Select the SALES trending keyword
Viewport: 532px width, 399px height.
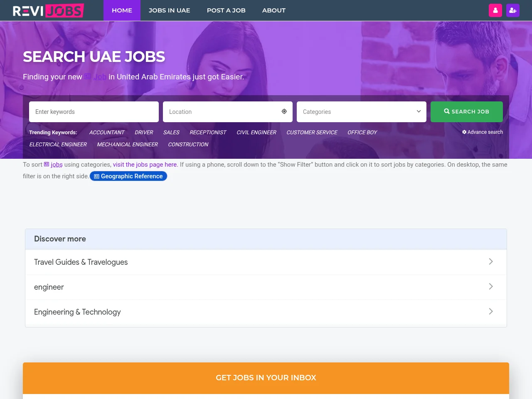pyautogui.click(x=171, y=132)
